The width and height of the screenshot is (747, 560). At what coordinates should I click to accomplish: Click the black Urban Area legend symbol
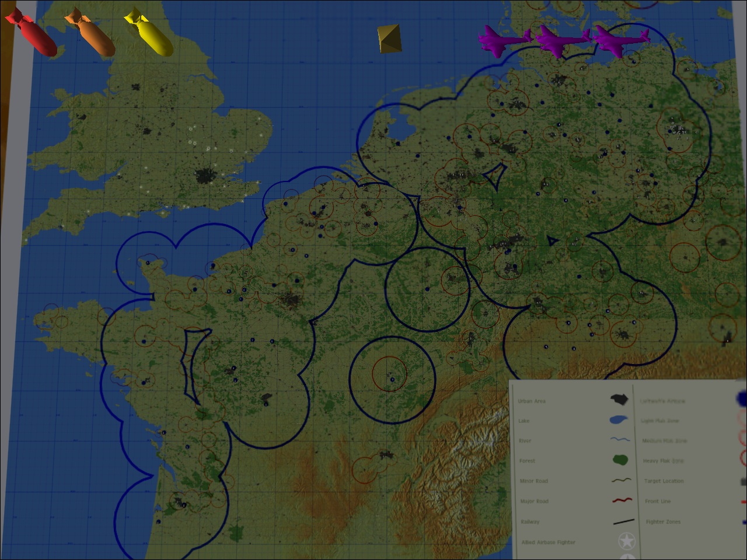[620, 400]
